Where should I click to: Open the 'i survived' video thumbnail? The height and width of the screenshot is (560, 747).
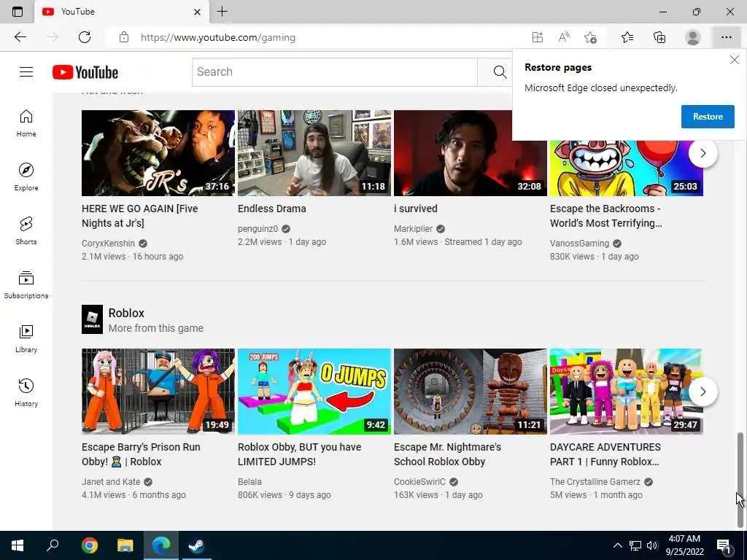pos(471,153)
